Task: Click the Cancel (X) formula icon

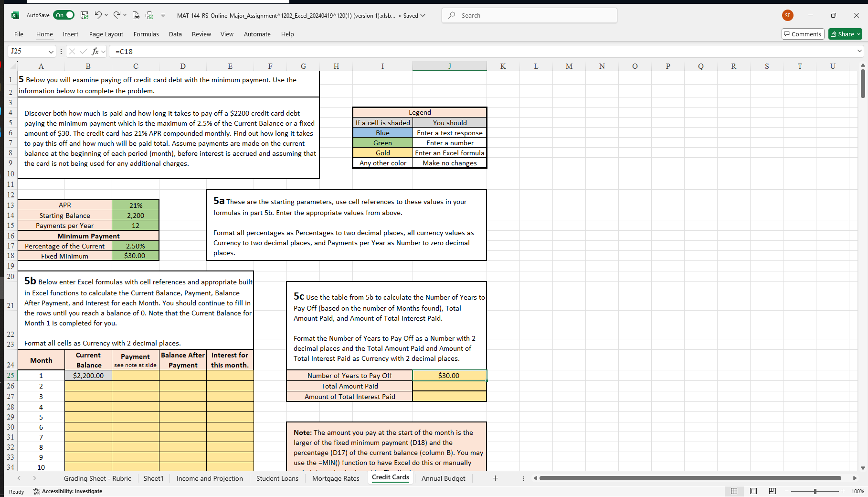Action: 72,51
